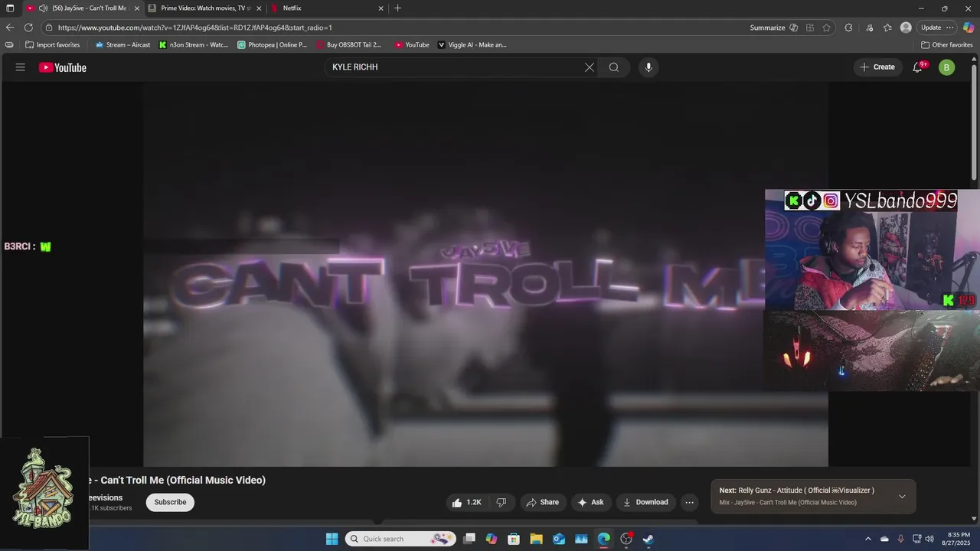Launch Microsoft Store from the taskbar

[x=514, y=539]
